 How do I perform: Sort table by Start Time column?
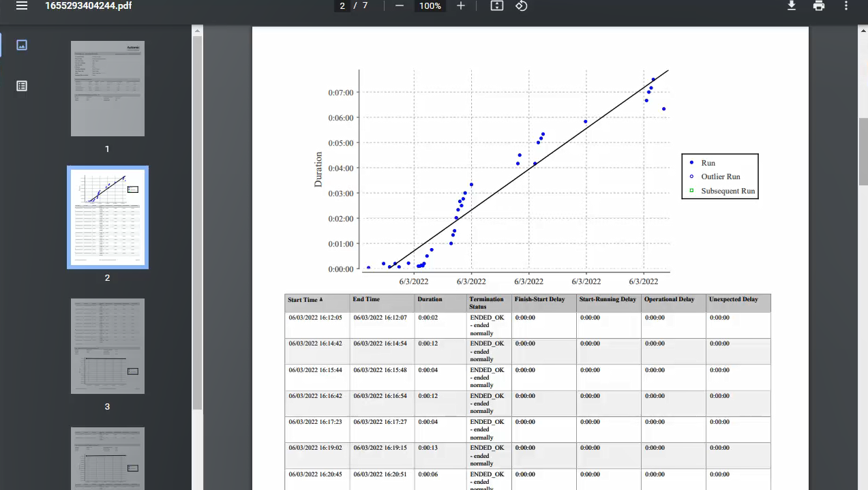click(305, 299)
